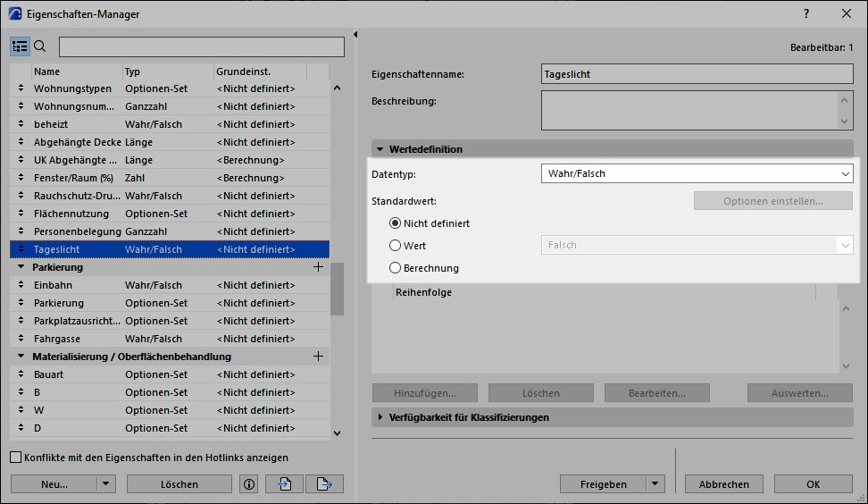Click the Neu... button
The height and width of the screenshot is (504, 868).
click(54, 484)
